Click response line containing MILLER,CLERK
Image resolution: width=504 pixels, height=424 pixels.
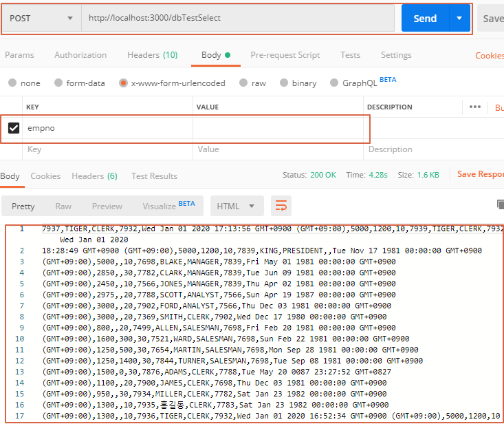tap(215, 394)
